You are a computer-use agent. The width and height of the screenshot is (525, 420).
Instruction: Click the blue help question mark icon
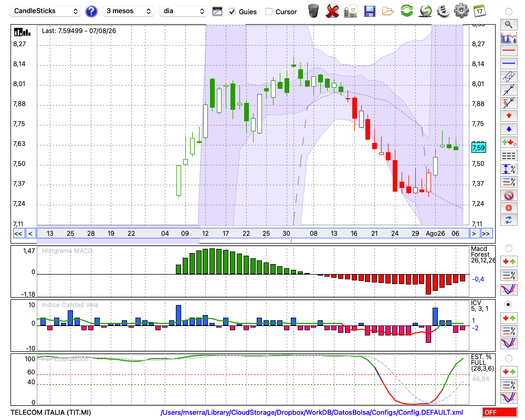coord(91,12)
